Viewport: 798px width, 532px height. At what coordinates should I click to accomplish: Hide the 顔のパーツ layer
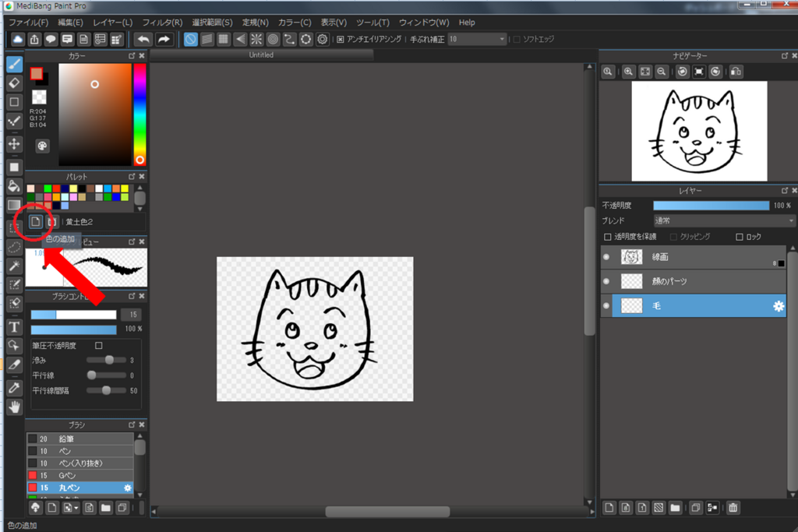tap(606, 281)
